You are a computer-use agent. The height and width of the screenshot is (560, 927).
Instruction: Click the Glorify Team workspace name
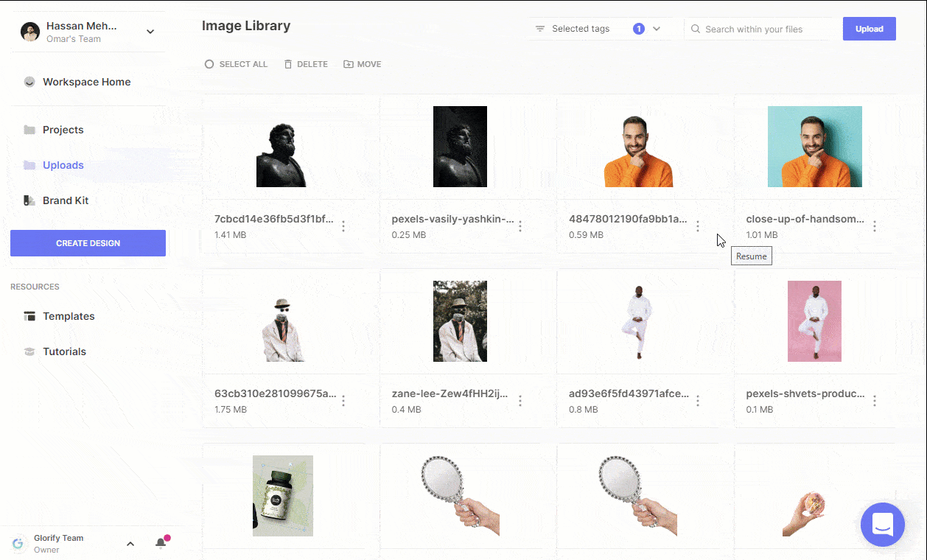point(59,538)
